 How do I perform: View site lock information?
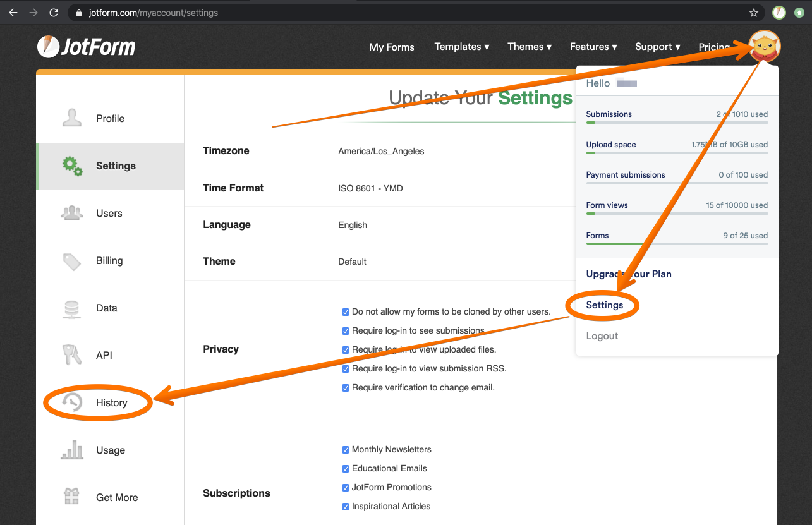pyautogui.click(x=78, y=12)
